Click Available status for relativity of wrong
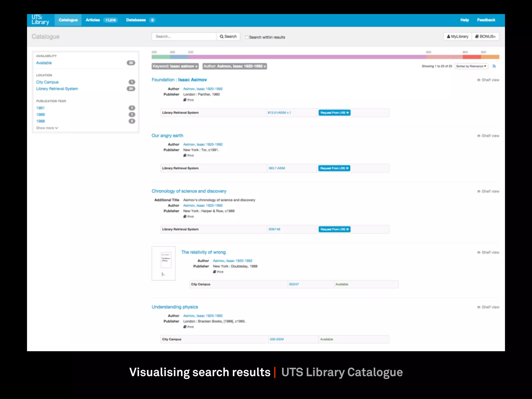The height and width of the screenshot is (399, 532). point(342,284)
